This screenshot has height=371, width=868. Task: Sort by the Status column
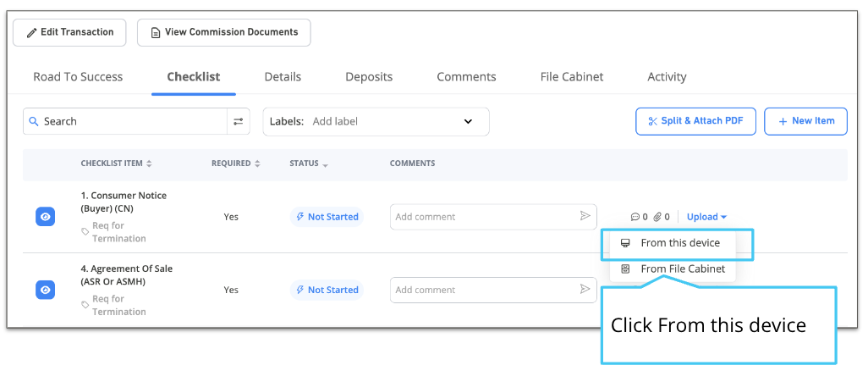point(308,163)
